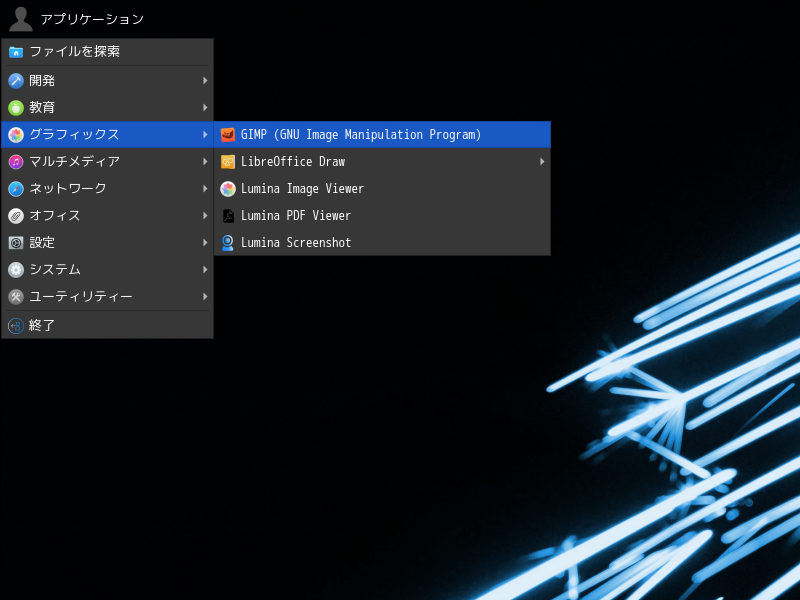
Task: Click the ネットワーク globe icon
Action: (14, 188)
